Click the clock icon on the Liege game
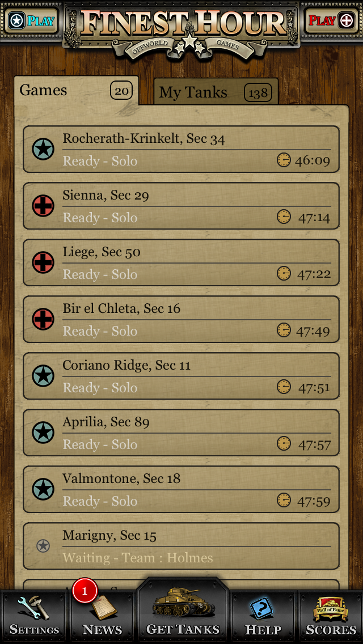 click(284, 274)
